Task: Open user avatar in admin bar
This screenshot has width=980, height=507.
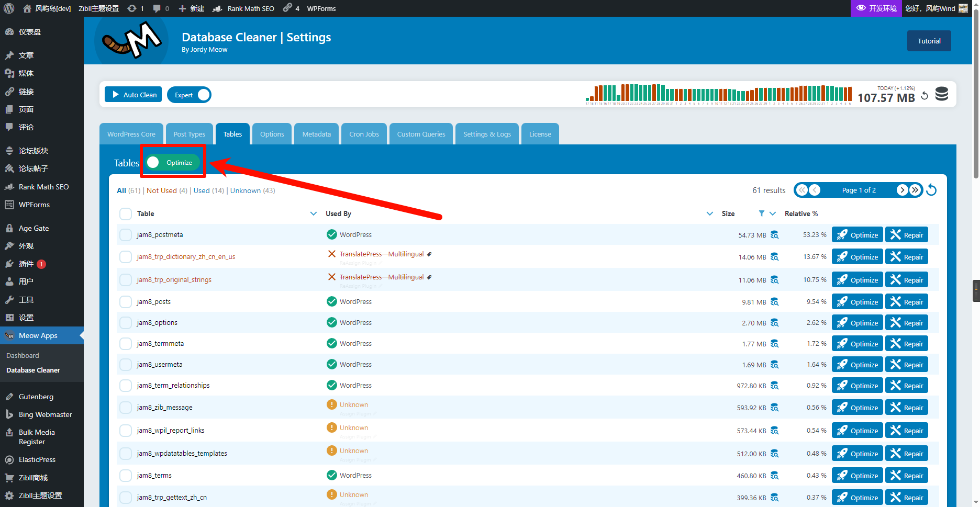Action: pyautogui.click(x=963, y=8)
